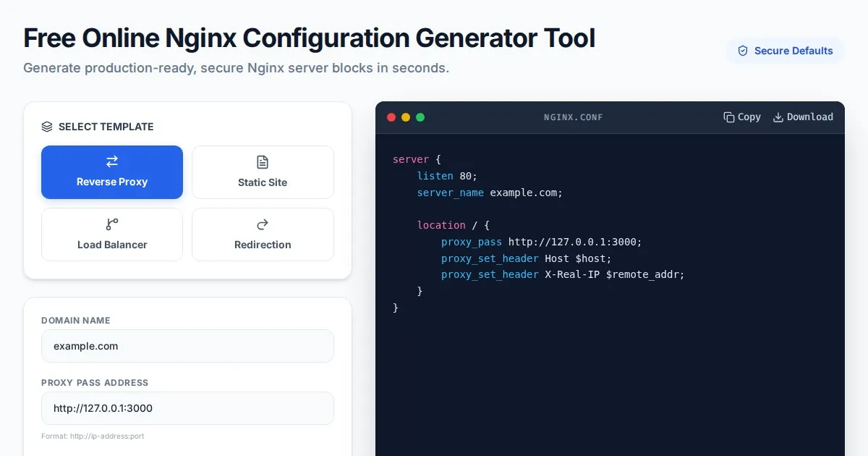Screen dimensions: 868x456
Task: Click the proxy_pass line in the code
Action: point(541,242)
